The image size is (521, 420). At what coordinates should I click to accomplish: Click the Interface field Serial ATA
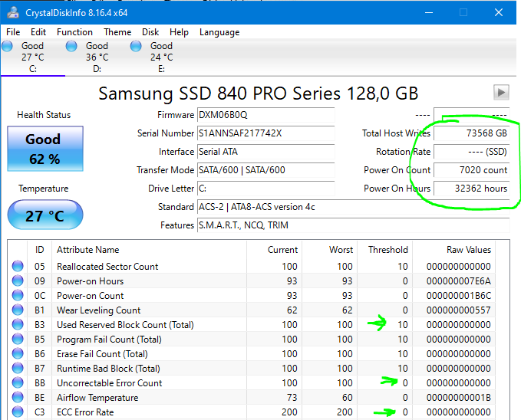pyautogui.click(x=265, y=152)
